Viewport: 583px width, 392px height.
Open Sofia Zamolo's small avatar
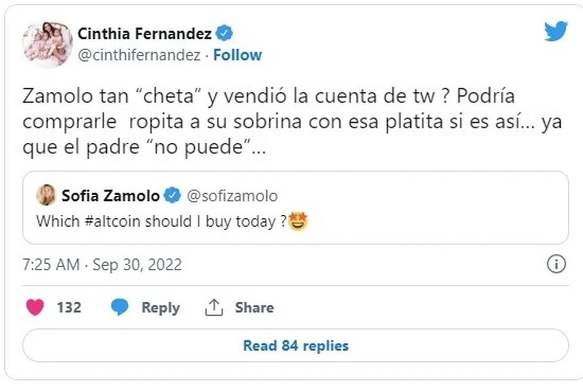[46, 196]
